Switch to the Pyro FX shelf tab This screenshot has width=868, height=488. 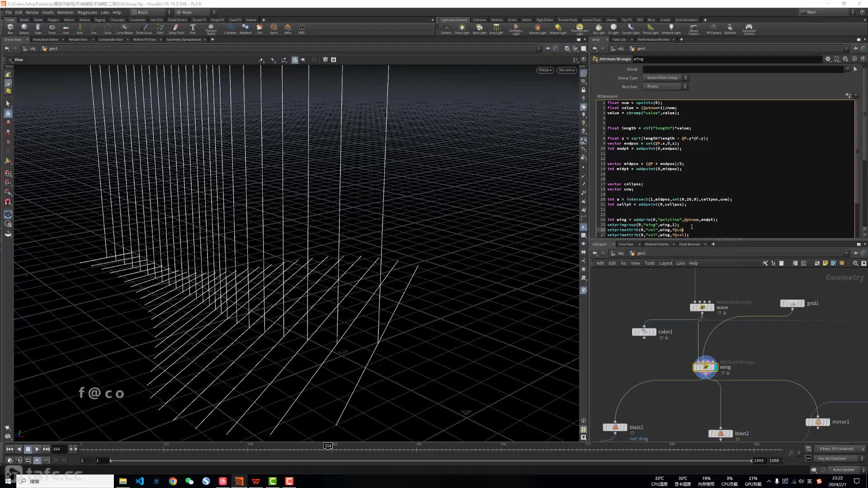tap(626, 20)
